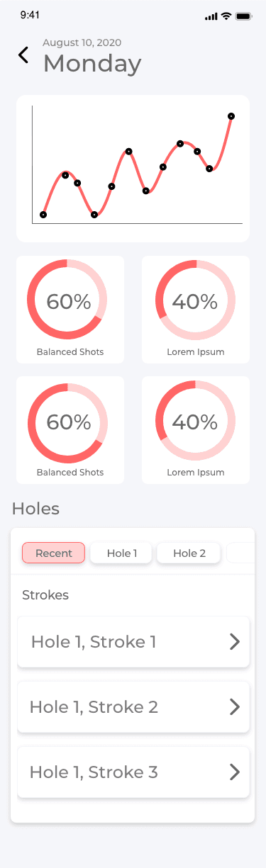Go back using the left arrow icon
Image resolution: width=266 pixels, height=868 pixels.
(x=23, y=55)
